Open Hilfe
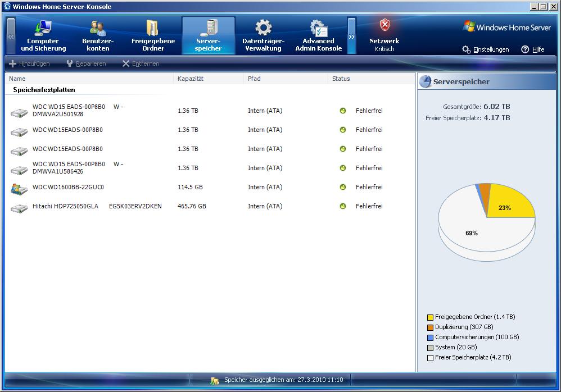This screenshot has width=561, height=392. [x=538, y=49]
